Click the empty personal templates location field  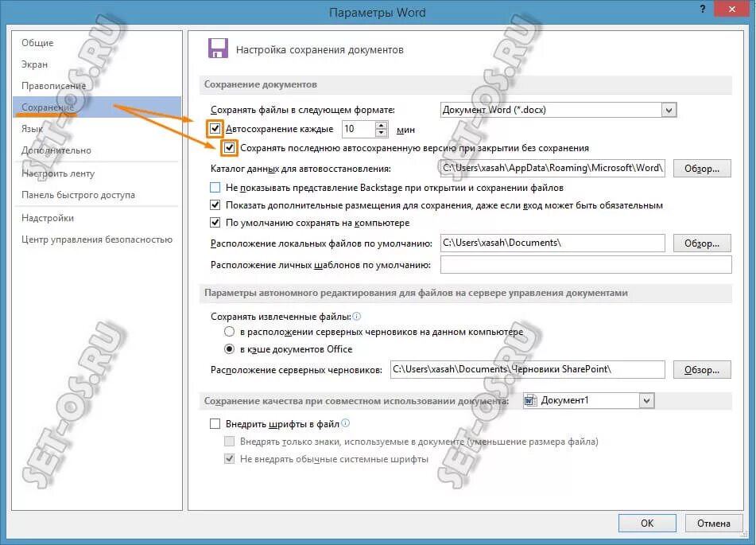[586, 264]
